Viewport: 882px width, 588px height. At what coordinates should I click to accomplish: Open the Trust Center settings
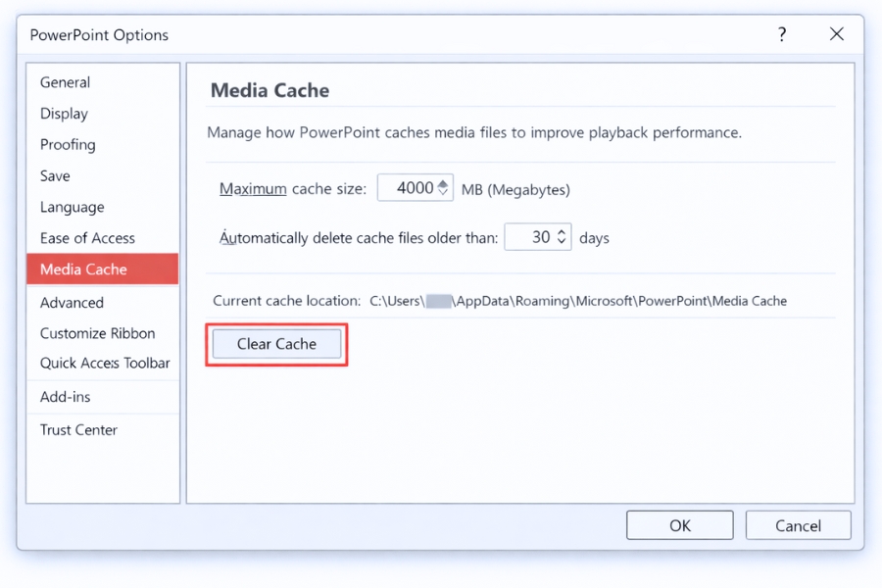[78, 430]
